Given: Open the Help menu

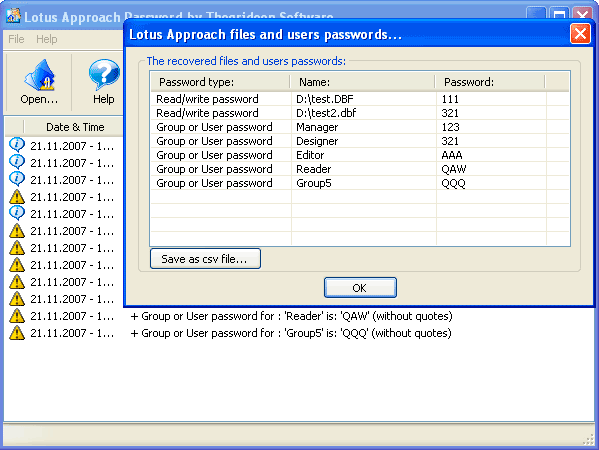Looking at the screenshot, I should click(47, 39).
